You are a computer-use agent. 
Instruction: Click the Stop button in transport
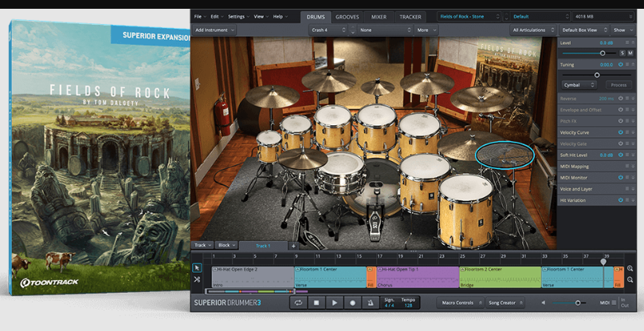coord(316,303)
